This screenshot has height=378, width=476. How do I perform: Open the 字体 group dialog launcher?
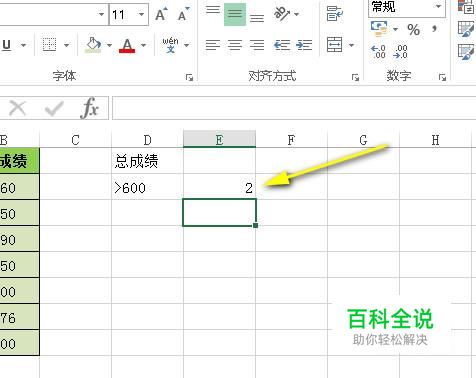pos(189,78)
